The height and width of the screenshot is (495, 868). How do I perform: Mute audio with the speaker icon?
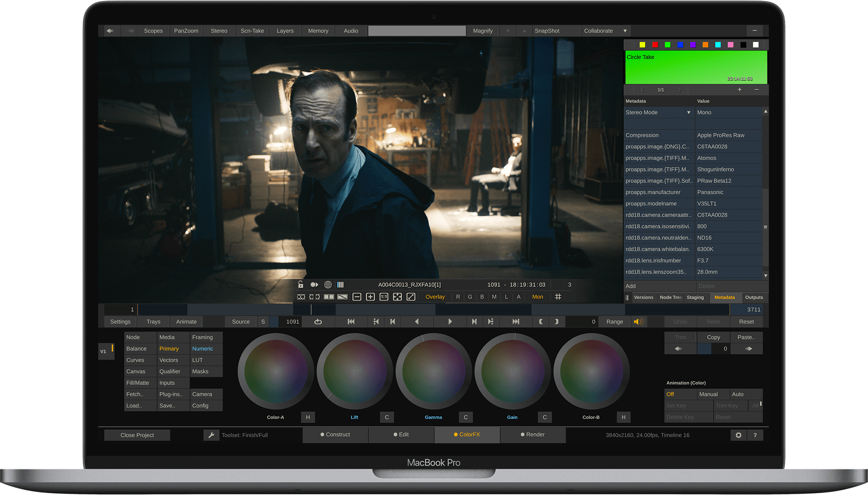point(639,321)
